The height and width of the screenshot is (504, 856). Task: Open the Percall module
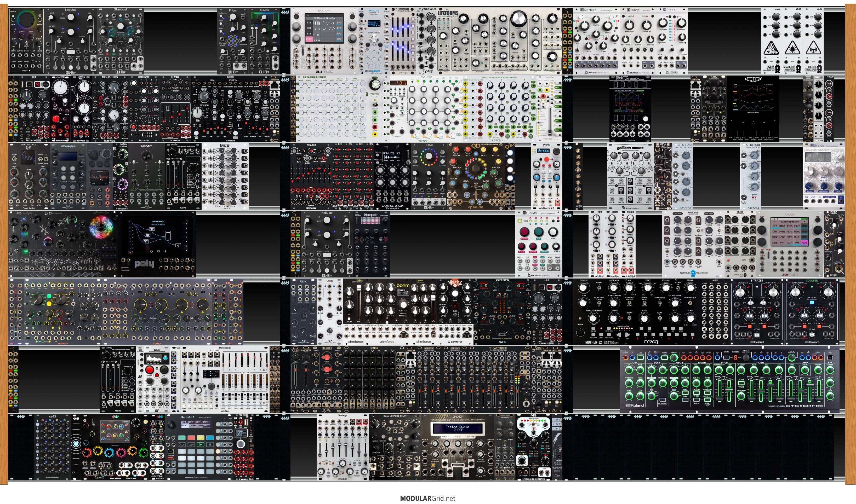tap(175, 109)
